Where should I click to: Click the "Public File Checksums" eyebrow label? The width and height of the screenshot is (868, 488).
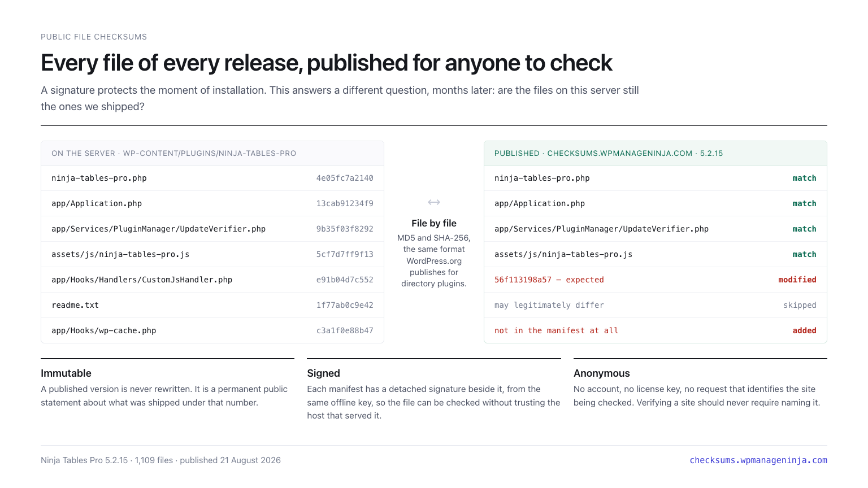point(94,37)
